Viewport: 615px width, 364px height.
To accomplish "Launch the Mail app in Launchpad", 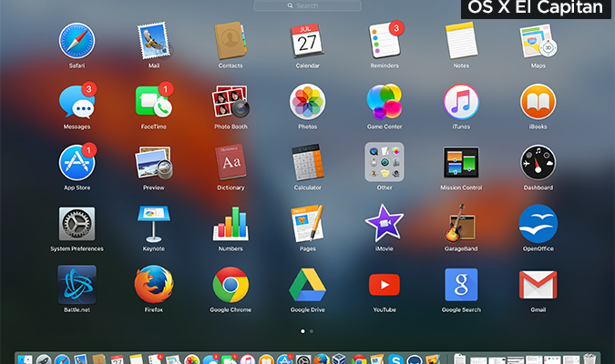I will [154, 41].
